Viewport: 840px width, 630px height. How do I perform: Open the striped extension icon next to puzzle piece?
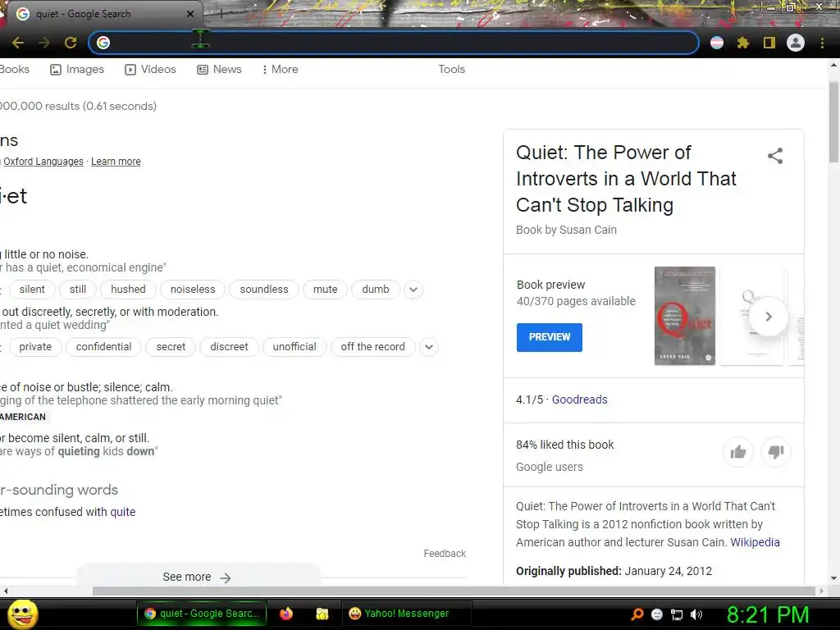click(717, 43)
